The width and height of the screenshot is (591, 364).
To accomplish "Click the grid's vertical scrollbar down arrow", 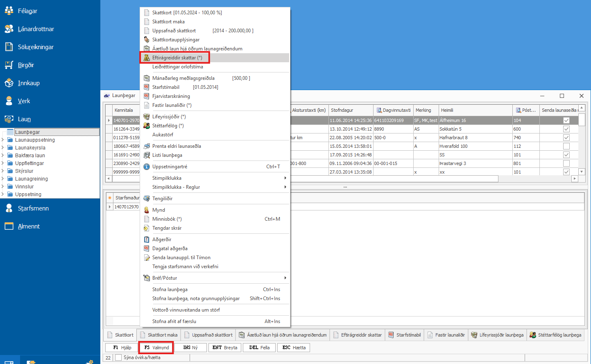I will coord(582,172).
